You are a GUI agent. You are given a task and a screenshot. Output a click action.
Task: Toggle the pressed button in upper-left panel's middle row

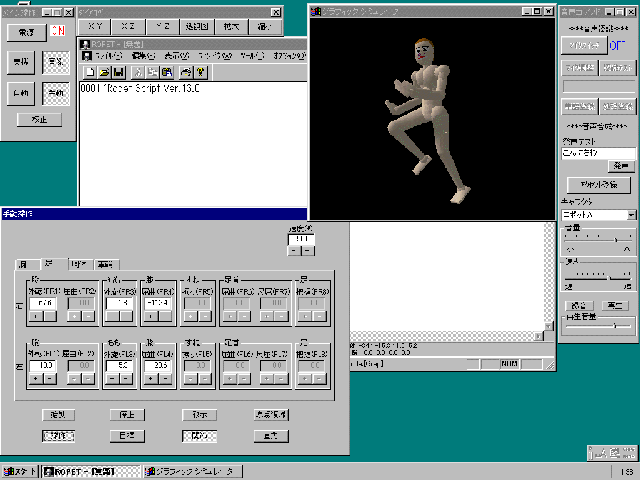coord(54,62)
